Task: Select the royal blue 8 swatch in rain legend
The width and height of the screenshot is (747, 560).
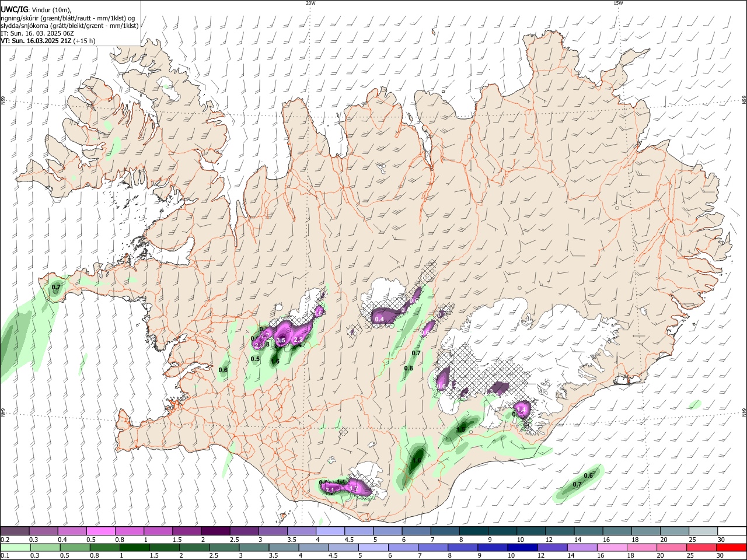Action: (463, 547)
